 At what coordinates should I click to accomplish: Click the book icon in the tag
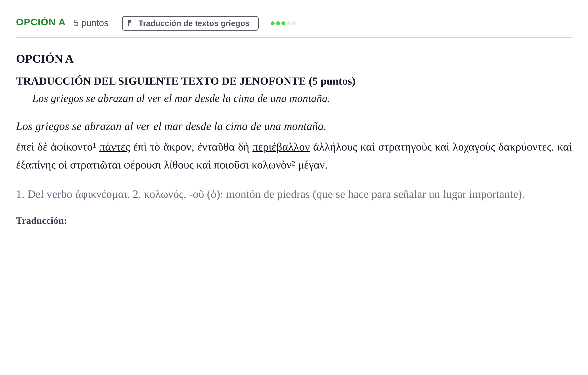pos(131,23)
